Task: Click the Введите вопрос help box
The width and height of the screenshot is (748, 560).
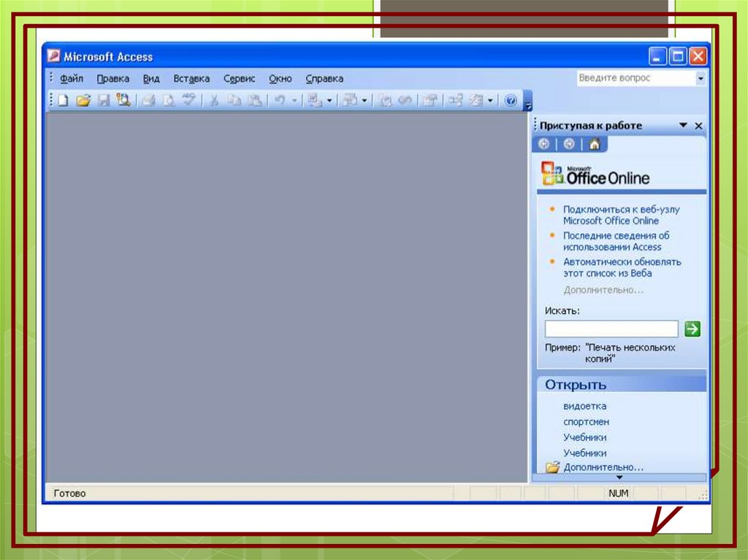Action: click(x=636, y=78)
